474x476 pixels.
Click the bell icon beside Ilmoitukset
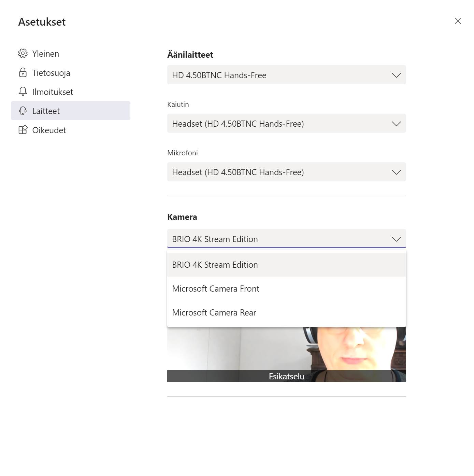(23, 92)
